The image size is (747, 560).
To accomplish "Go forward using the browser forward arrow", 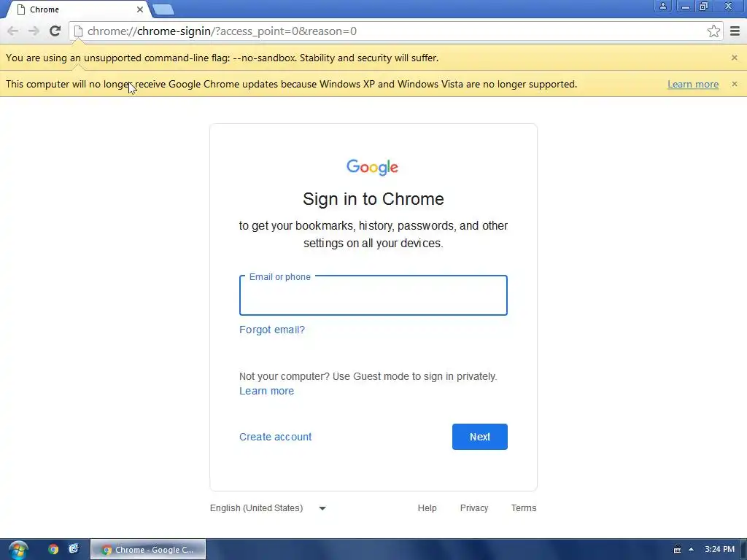I will point(34,31).
